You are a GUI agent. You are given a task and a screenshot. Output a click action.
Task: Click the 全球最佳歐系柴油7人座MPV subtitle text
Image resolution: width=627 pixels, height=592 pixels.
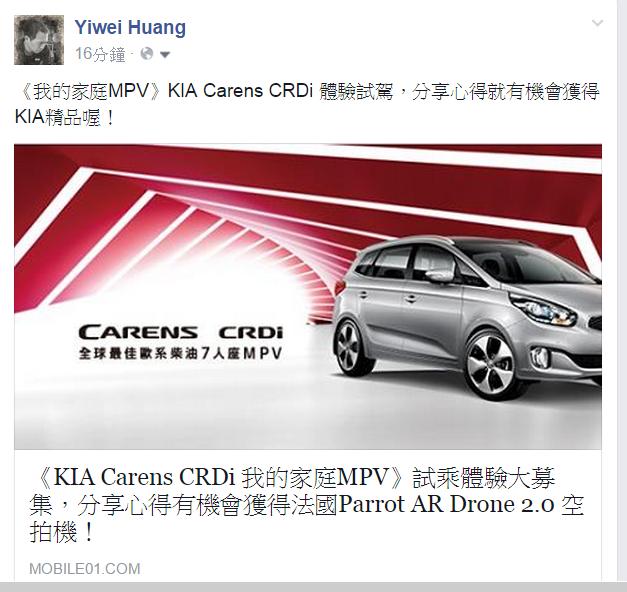tap(181, 354)
